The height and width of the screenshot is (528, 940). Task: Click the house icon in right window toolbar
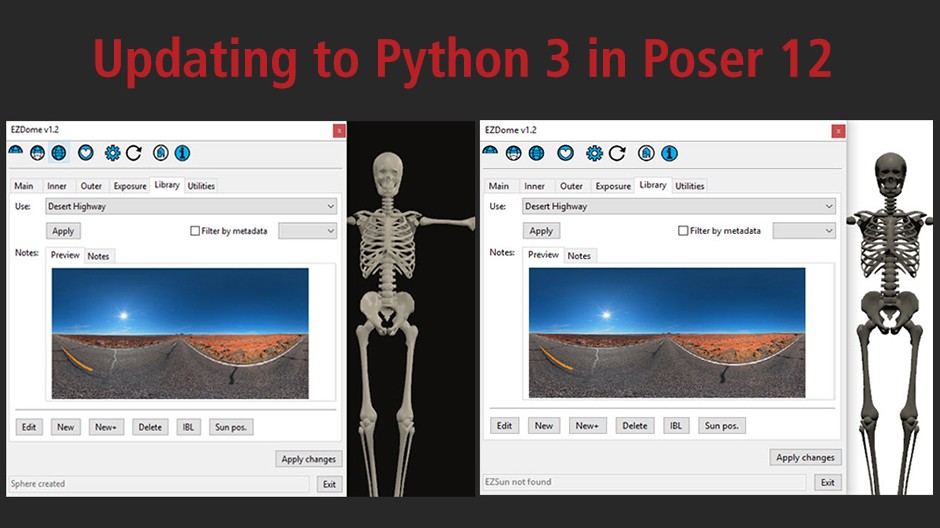pyautogui.click(x=646, y=153)
